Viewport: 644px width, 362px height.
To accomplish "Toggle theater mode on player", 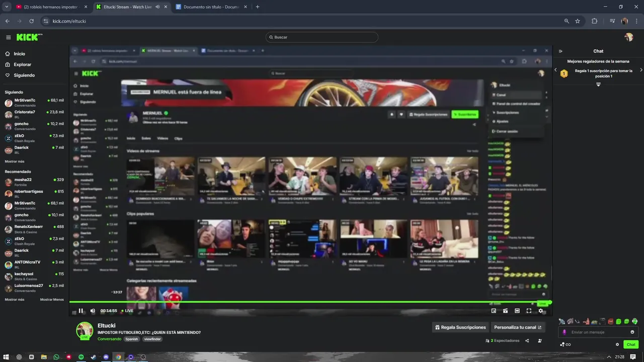I will point(517,311).
